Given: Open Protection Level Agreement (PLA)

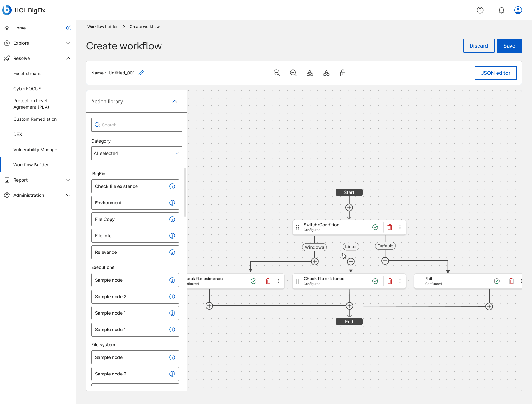Looking at the screenshot, I should [31, 104].
